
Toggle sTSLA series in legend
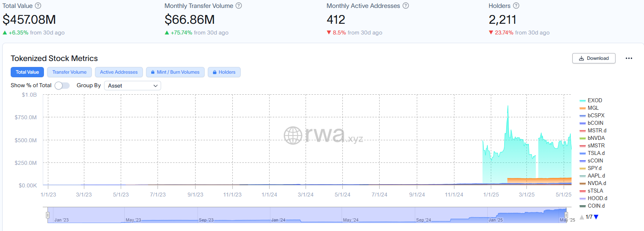(x=591, y=191)
